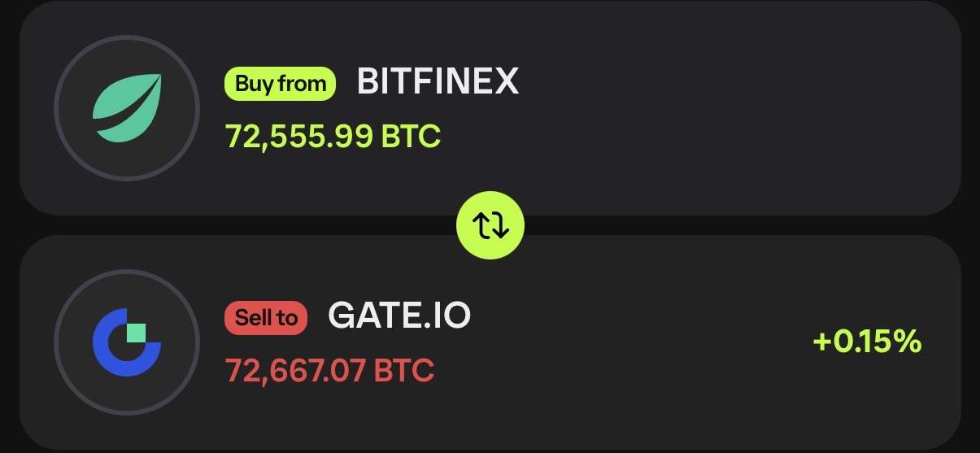980x453 pixels.
Task: Select the GATE.IO exchange name
Action: pyautogui.click(x=399, y=316)
